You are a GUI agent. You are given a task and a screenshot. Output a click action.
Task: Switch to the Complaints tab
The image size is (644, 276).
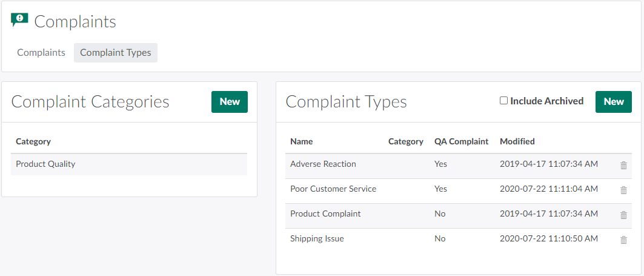[x=41, y=53]
